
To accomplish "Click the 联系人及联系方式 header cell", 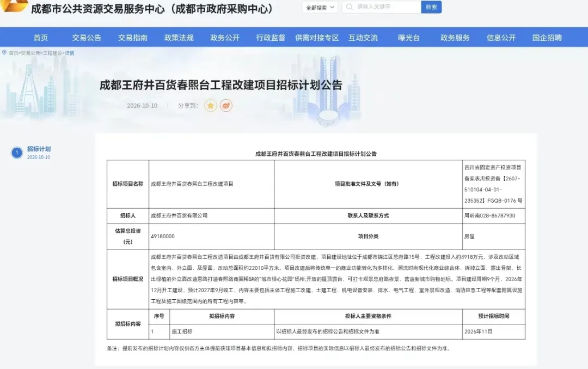I will [x=368, y=216].
